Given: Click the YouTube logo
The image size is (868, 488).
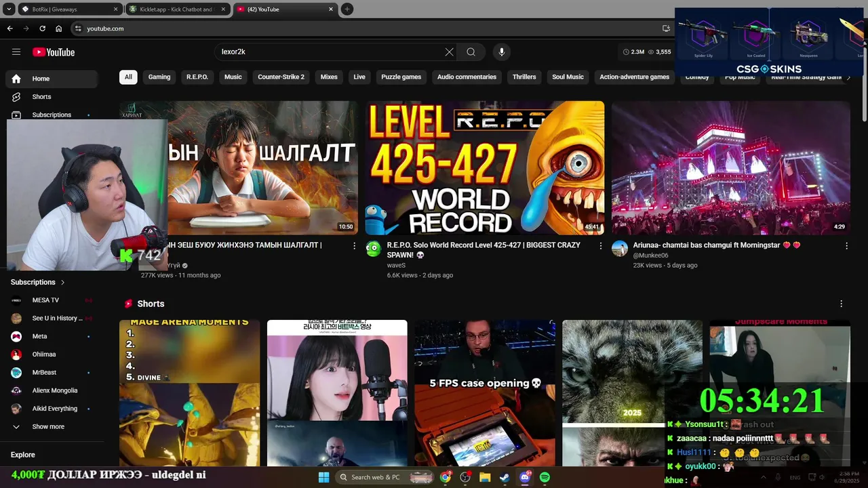Looking at the screenshot, I should tap(54, 52).
